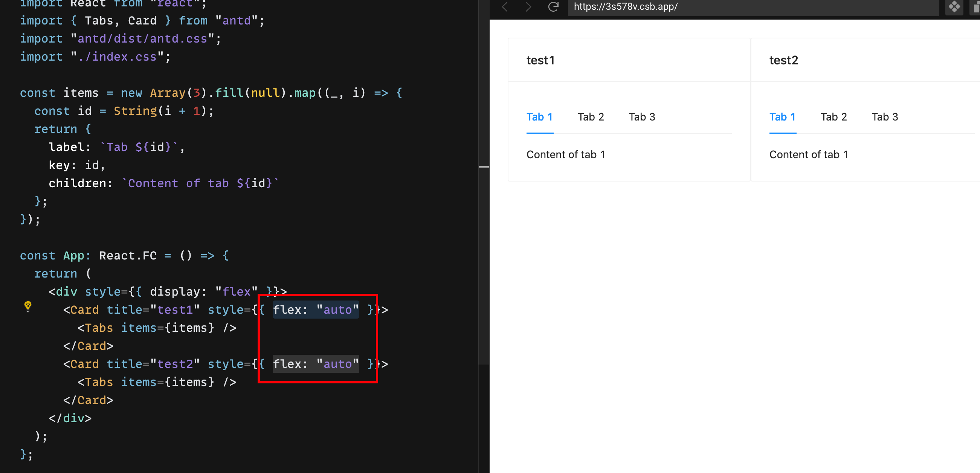Select Tab 3 in the test1 card

642,117
